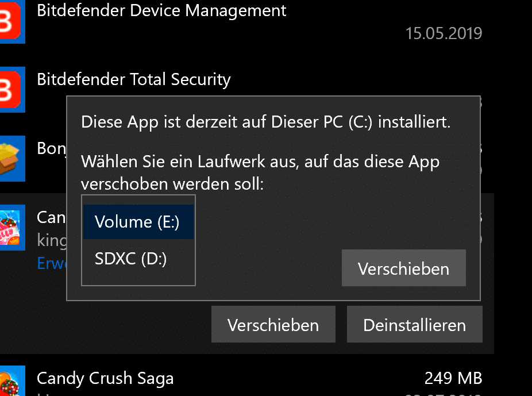
Task: Choose SDXC (D:) from the drive list
Action: [138, 259]
